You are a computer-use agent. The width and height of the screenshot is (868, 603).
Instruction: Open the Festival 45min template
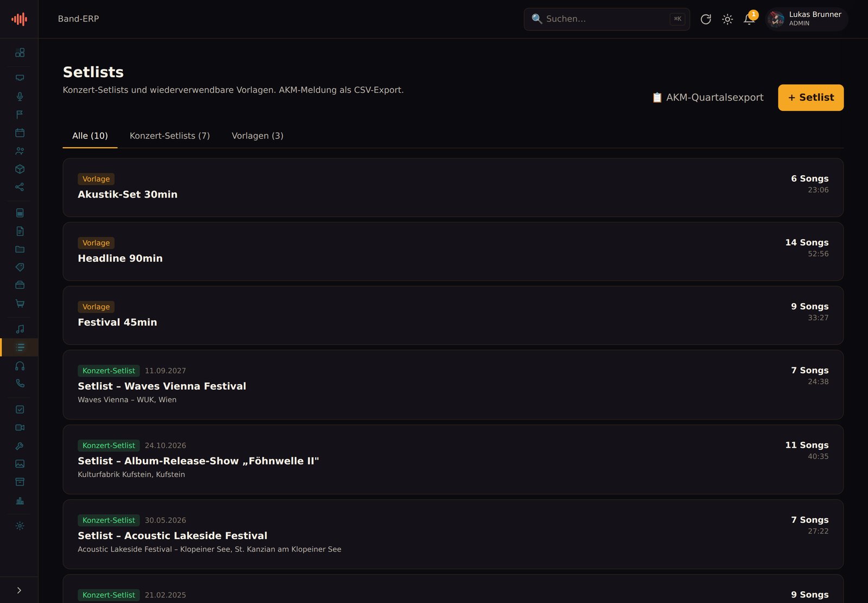[453, 315]
